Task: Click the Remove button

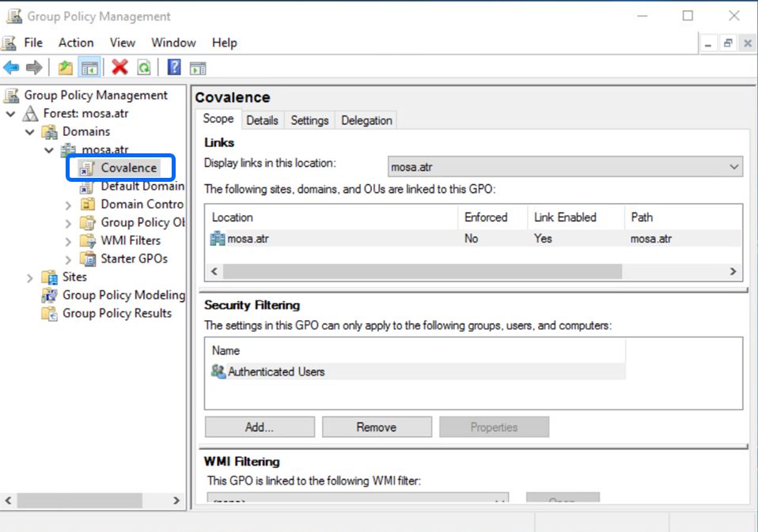Action: (377, 427)
